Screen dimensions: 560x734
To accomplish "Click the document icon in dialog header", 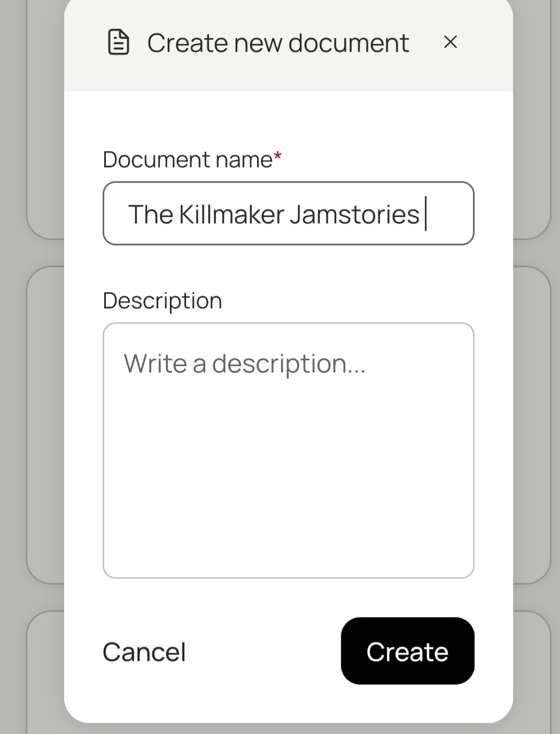I will click(118, 42).
